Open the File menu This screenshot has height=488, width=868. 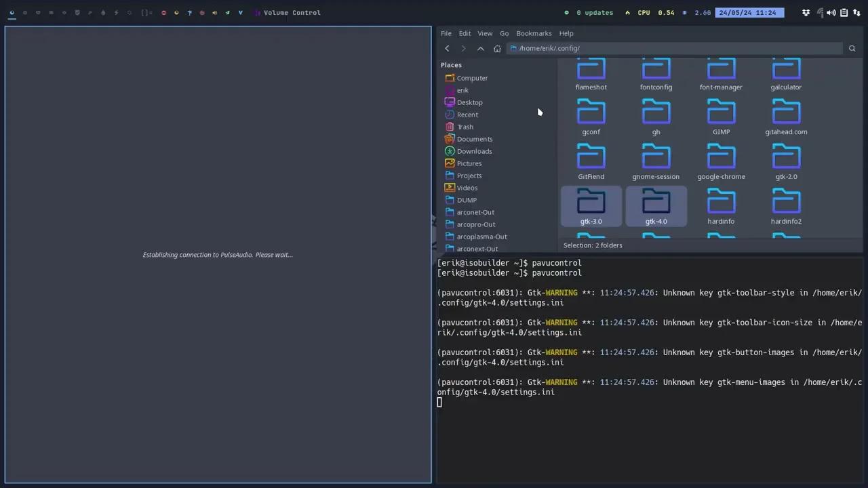tap(446, 33)
